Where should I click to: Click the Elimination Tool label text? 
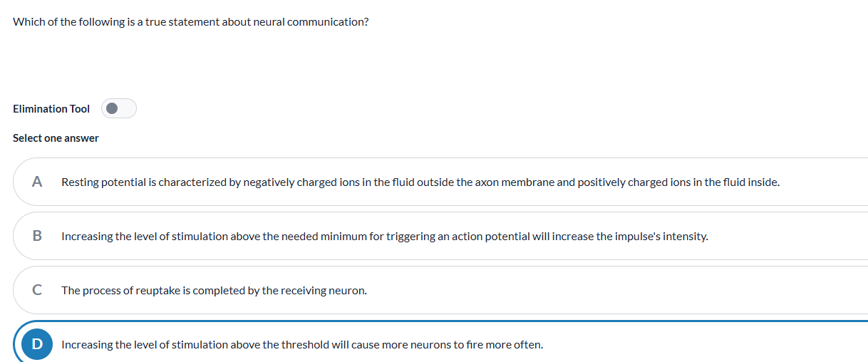51,109
